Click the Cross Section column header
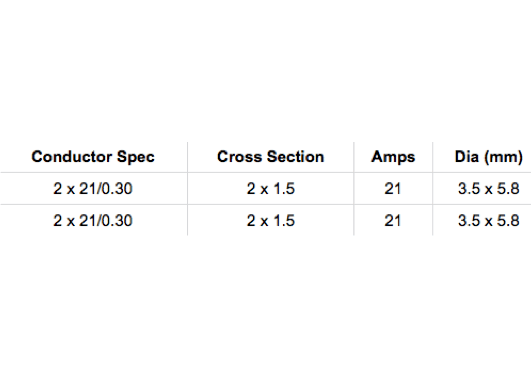 coord(271,157)
